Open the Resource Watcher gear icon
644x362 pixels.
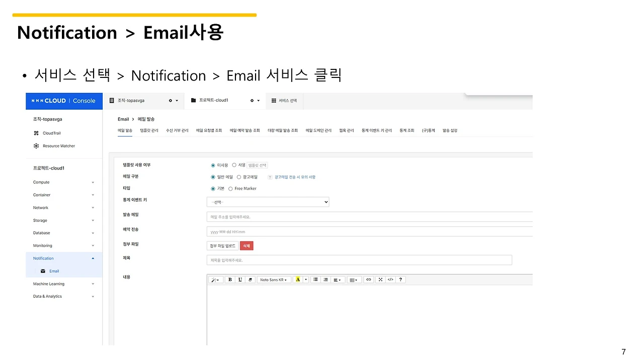[x=36, y=146]
